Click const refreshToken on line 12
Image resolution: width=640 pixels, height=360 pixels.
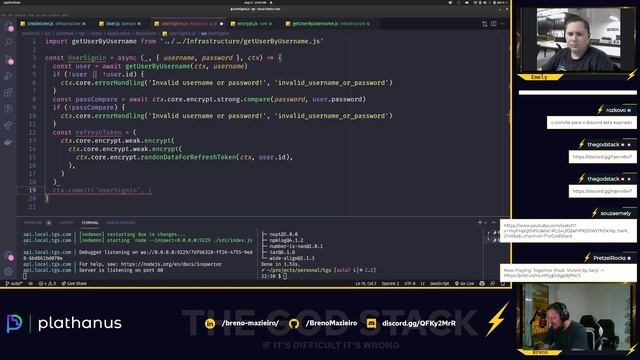coord(87,132)
